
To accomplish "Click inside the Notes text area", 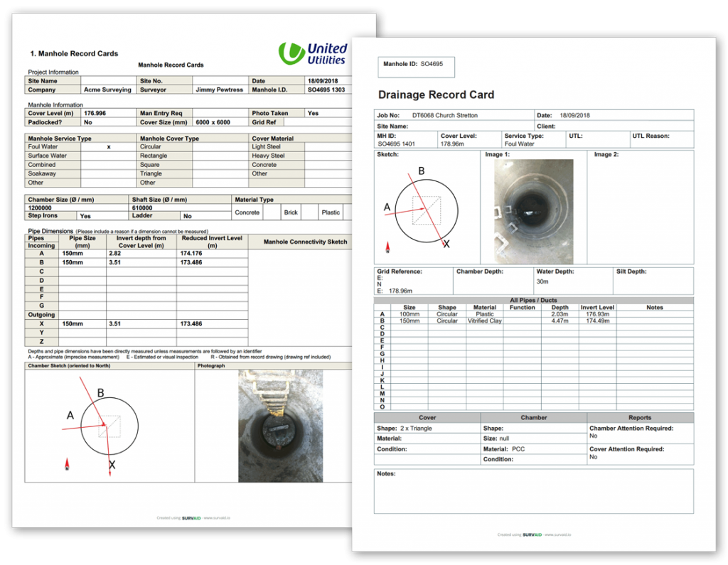I will click(x=533, y=494).
